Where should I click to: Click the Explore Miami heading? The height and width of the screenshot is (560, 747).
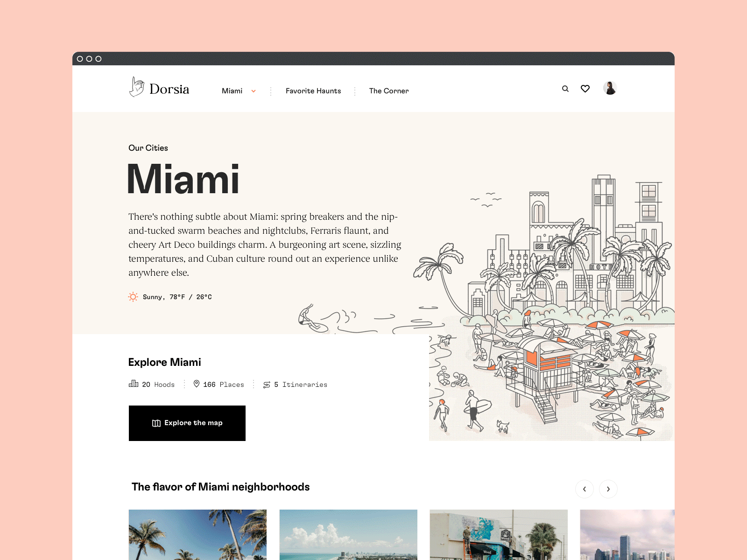[165, 362]
